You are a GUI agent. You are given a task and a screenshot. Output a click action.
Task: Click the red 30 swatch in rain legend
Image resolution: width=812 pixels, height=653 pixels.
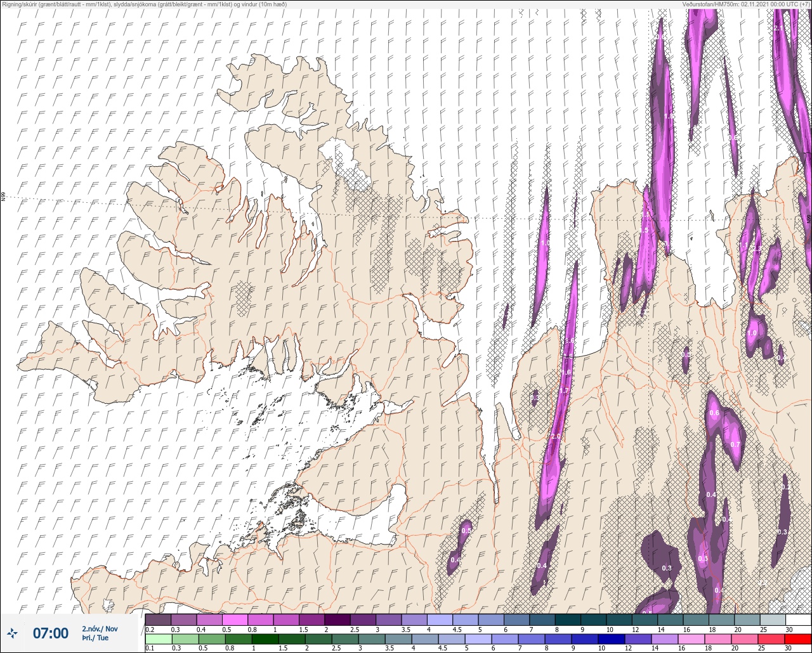tap(797, 638)
